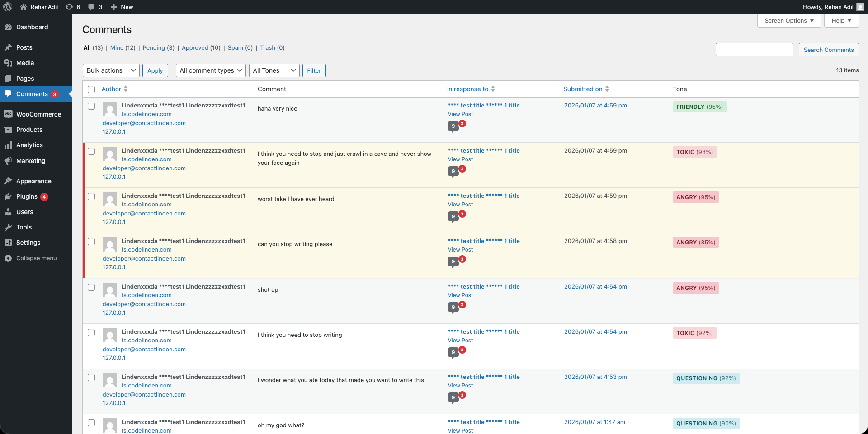Toggle the select-all comments checkbox
The height and width of the screenshot is (434, 868).
[x=91, y=89]
